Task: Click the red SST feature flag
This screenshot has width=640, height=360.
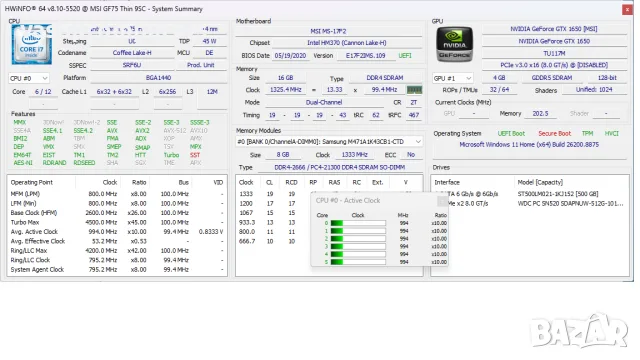Action: coord(195,155)
